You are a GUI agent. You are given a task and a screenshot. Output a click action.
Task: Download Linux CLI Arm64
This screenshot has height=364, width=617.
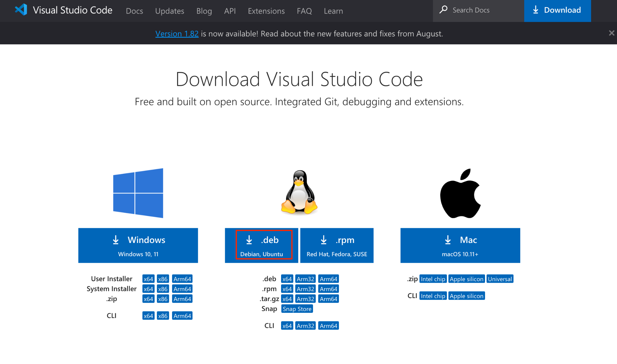click(x=328, y=325)
